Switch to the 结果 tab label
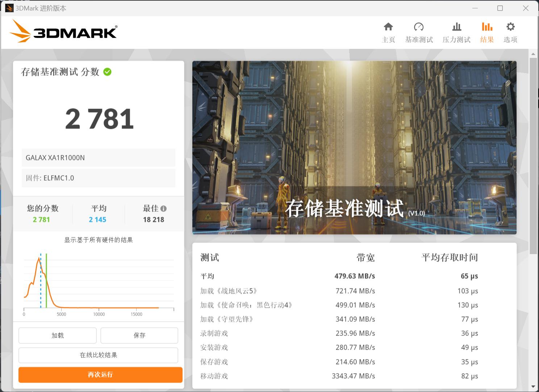The height and width of the screenshot is (392, 539). click(x=487, y=40)
